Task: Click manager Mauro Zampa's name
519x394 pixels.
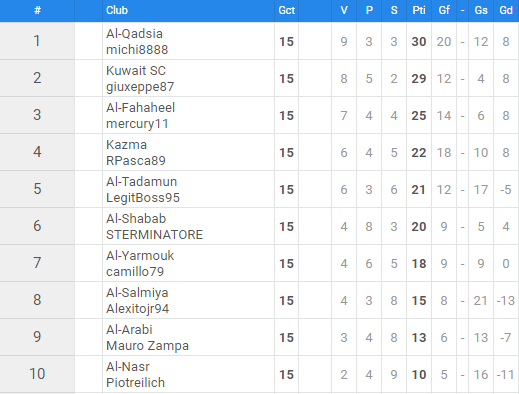Action: [147, 346]
